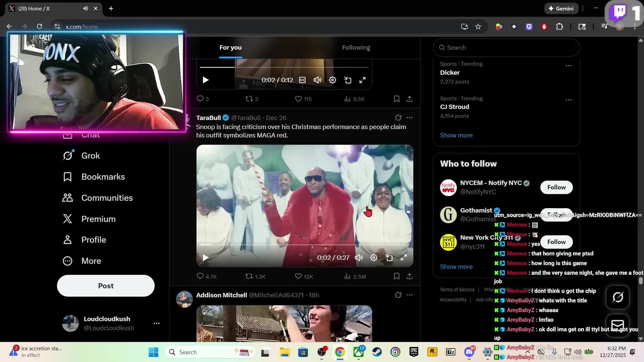The height and width of the screenshot is (362, 644).
Task: Open picture-in-picture on the Snoop video
Action: pos(389,257)
